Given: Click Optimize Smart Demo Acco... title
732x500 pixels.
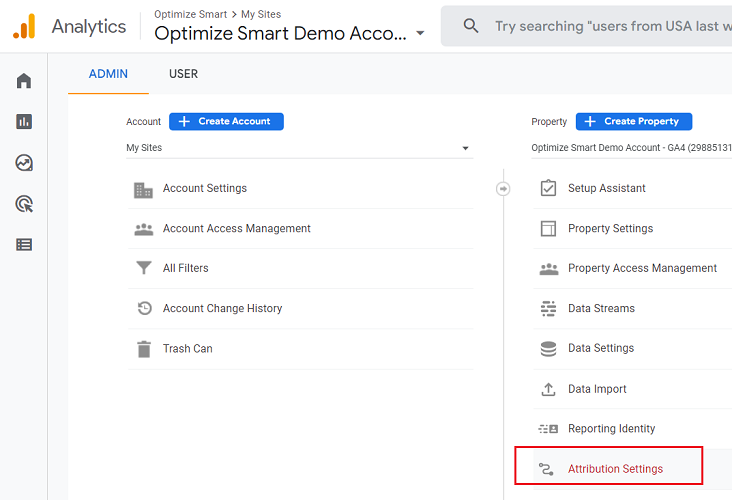Looking at the screenshot, I should pyautogui.click(x=280, y=33).
